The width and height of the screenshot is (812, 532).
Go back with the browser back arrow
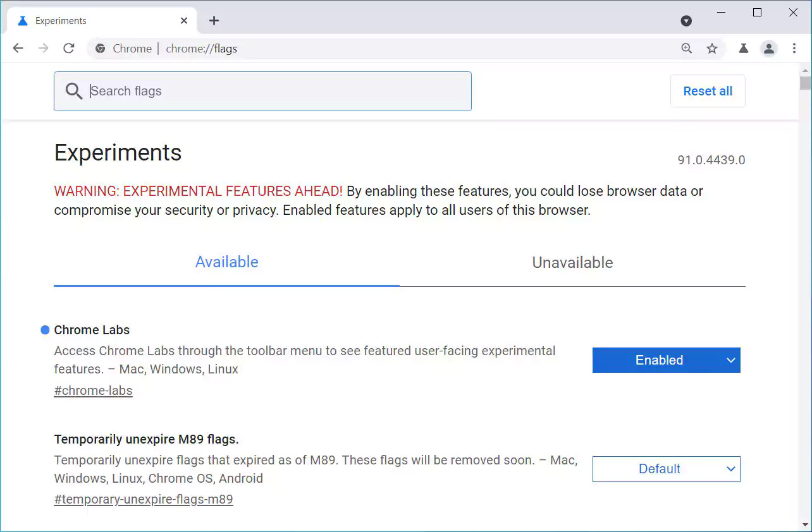[18, 49]
